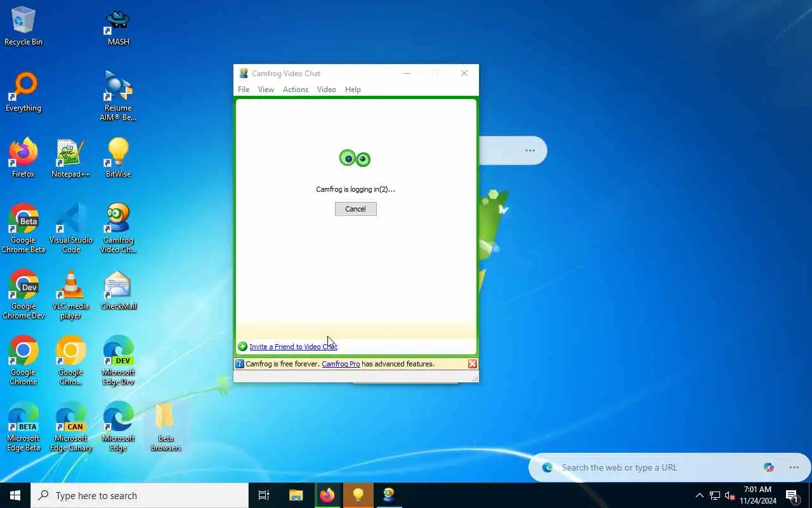Click the Copilot icon in Edge search widget
Image resolution: width=812 pixels, height=508 pixels.
[x=769, y=467]
